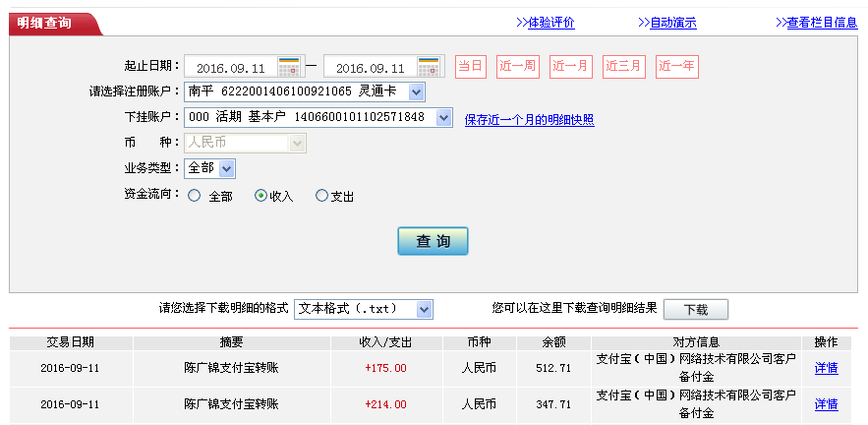Open the end date calendar picker
The width and height of the screenshot is (868, 425).
point(429,67)
